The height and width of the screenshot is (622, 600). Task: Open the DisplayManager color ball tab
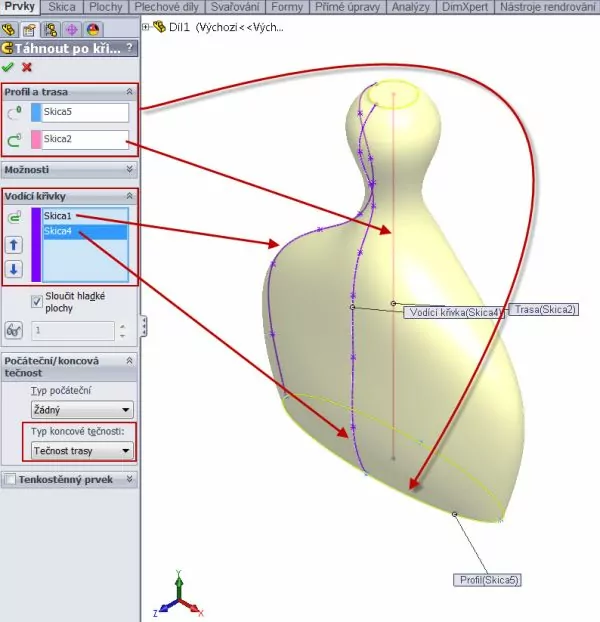[92, 30]
